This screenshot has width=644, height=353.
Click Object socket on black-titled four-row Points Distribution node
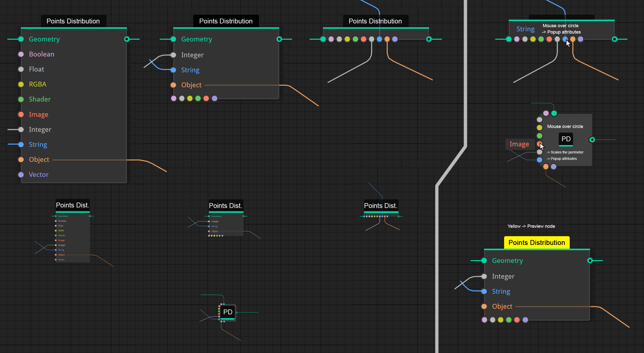coord(173,85)
